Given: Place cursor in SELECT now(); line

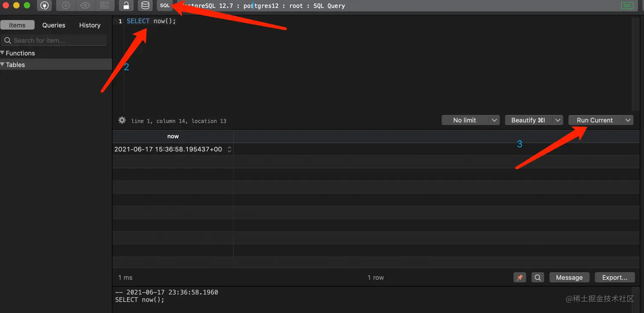Looking at the screenshot, I should [151, 21].
